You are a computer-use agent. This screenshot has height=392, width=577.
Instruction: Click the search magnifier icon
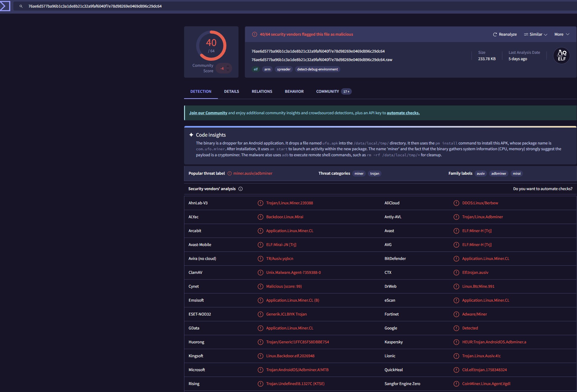point(21,6)
